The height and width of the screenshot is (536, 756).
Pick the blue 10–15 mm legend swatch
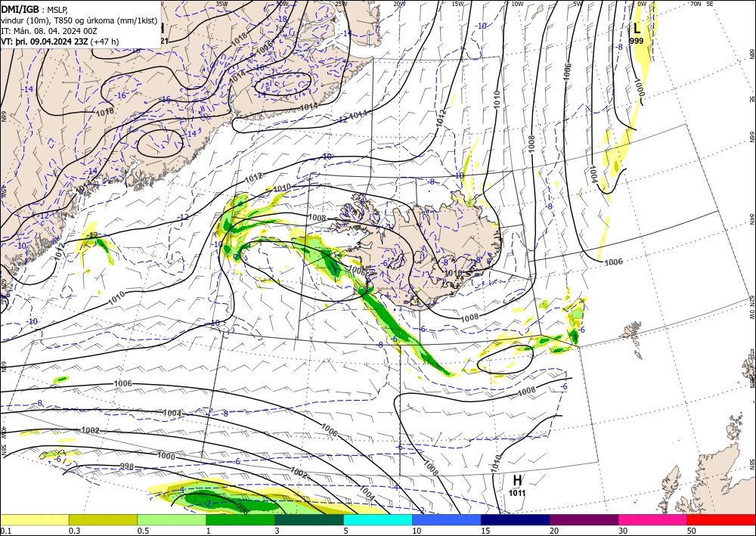point(447,519)
